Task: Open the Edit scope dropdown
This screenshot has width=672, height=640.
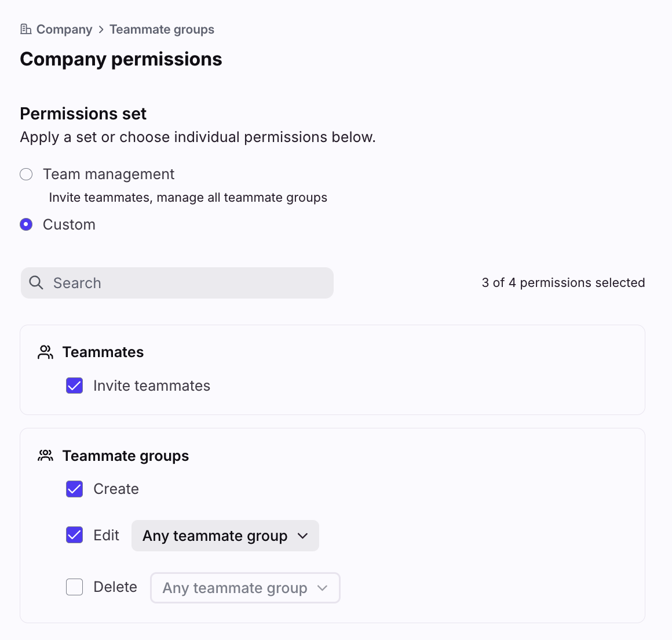Action: 225,535
